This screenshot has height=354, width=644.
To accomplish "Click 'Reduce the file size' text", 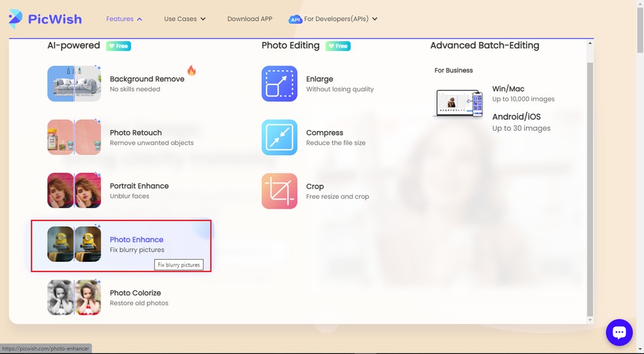I will pos(336,143).
